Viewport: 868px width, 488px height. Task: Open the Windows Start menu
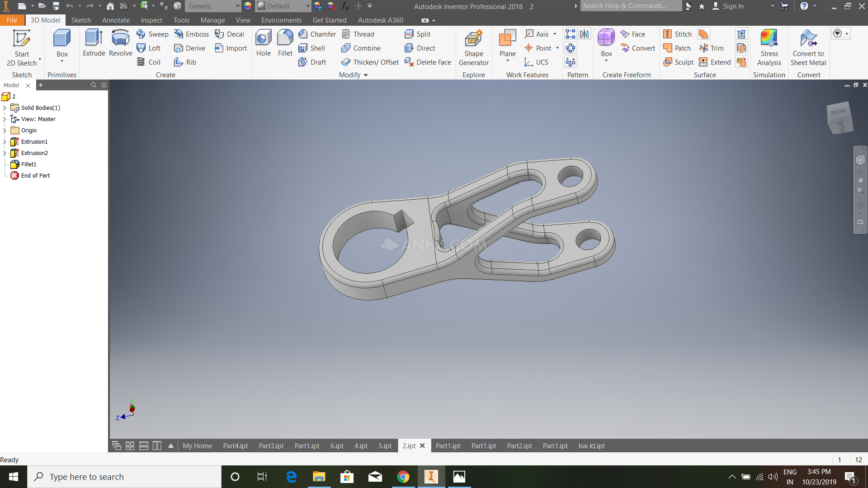click(x=14, y=477)
